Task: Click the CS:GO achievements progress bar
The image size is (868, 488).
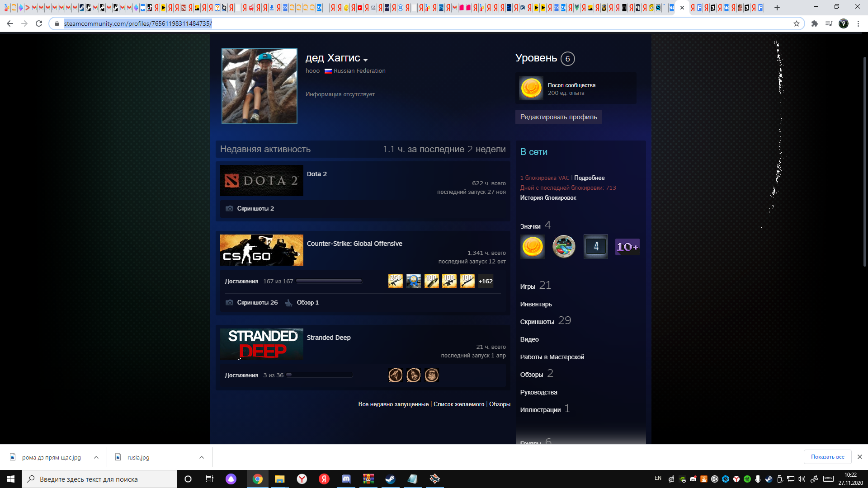Action: pos(329,281)
